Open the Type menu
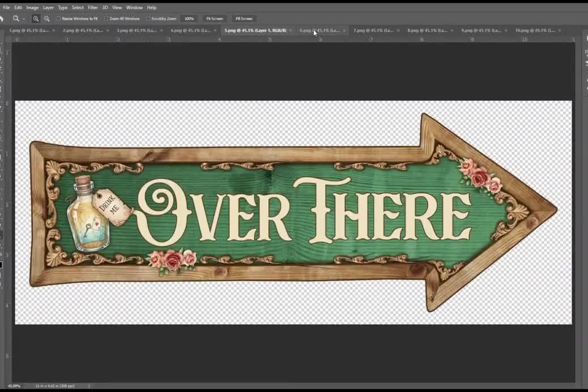Screen dimensions: 588x392 point(63,7)
